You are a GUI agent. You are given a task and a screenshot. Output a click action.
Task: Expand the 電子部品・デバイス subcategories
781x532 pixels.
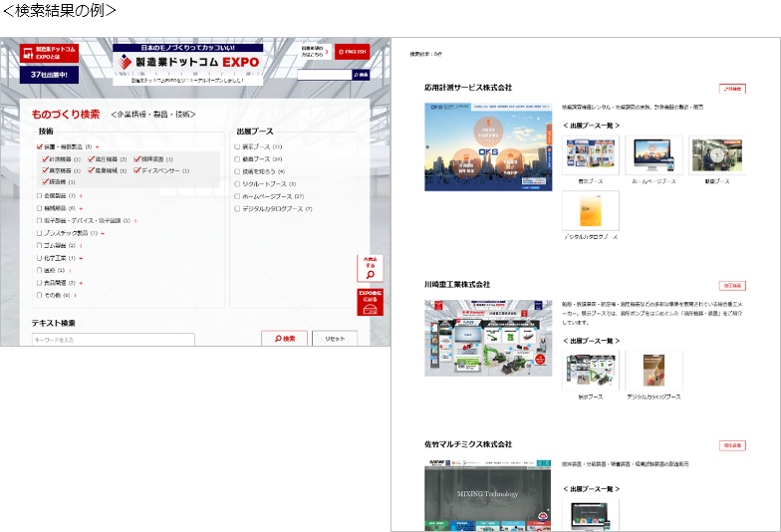click(x=135, y=221)
